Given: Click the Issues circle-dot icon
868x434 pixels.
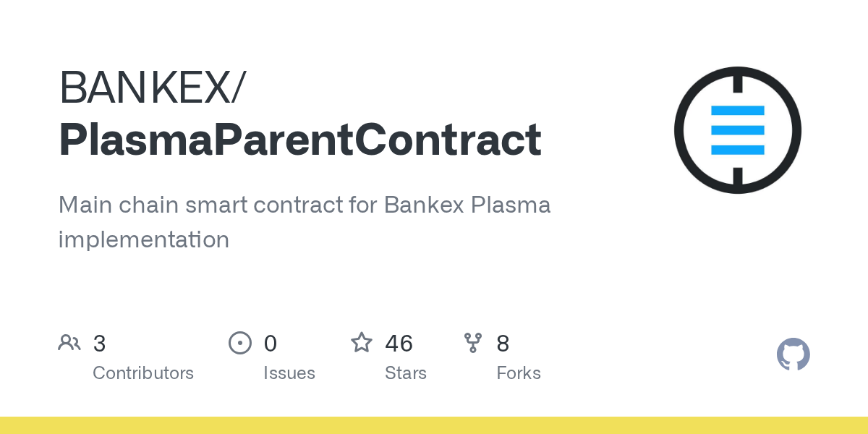Looking at the screenshot, I should [239, 343].
